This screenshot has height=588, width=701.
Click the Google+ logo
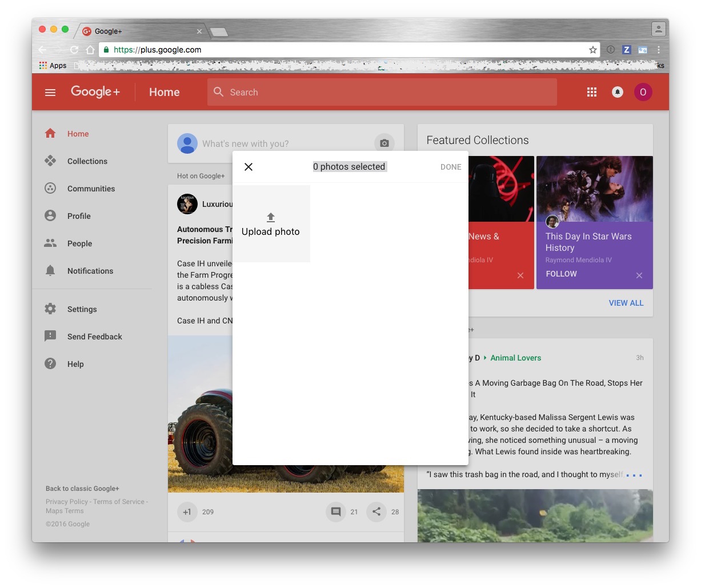tap(95, 92)
